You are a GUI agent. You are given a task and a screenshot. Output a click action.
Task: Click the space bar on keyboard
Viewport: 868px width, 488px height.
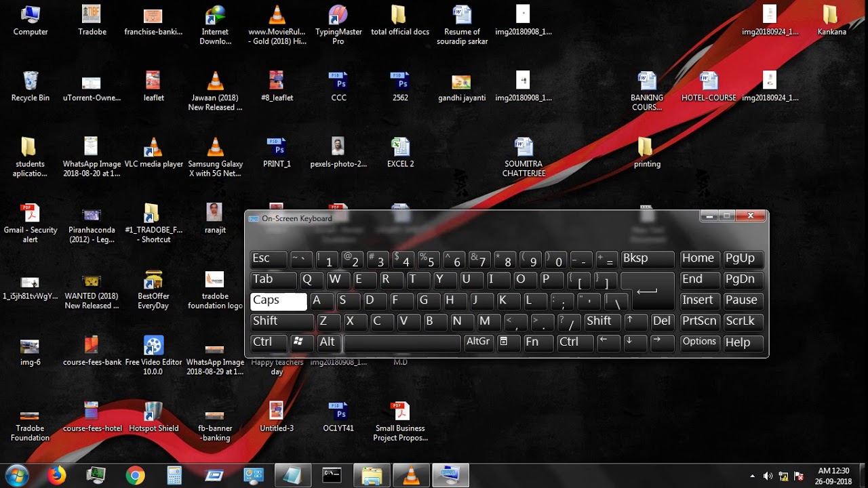pyautogui.click(x=402, y=343)
